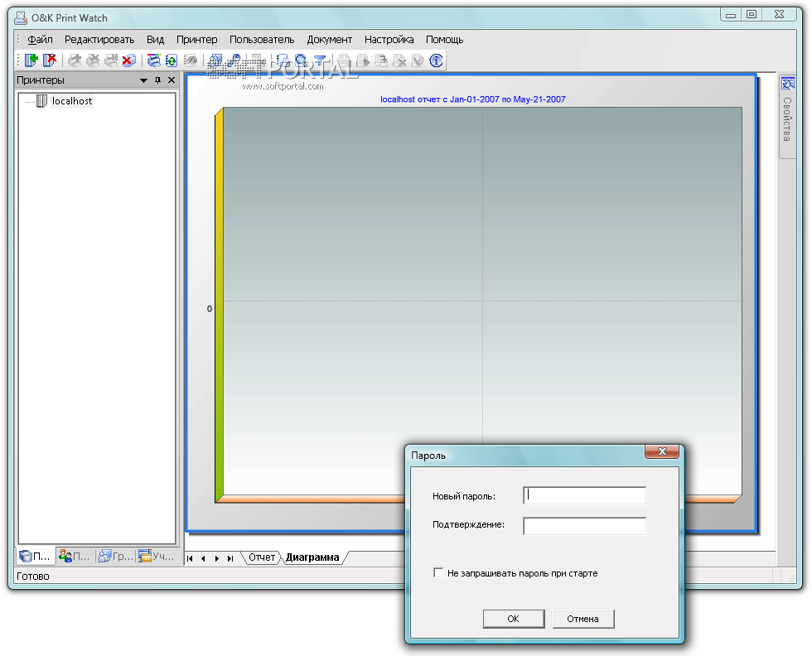
Task: Open the Файл menu
Action: [40, 40]
